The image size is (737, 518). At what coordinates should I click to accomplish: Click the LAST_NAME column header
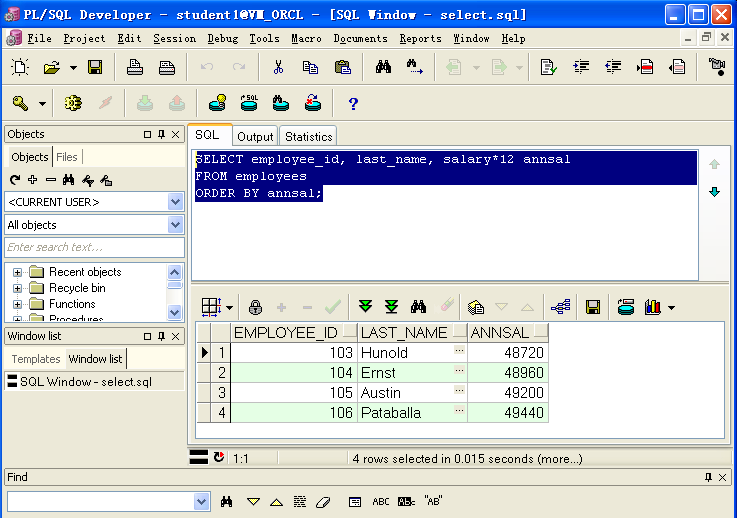click(412, 332)
